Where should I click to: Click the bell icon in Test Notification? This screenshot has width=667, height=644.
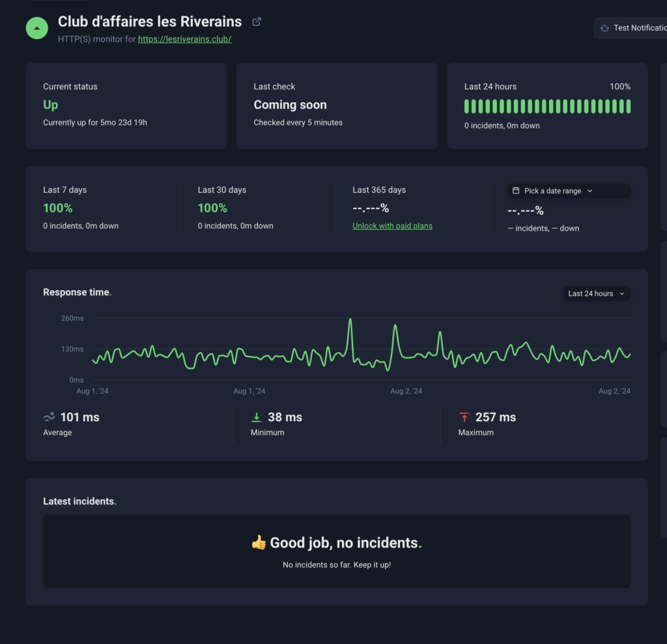[604, 28]
